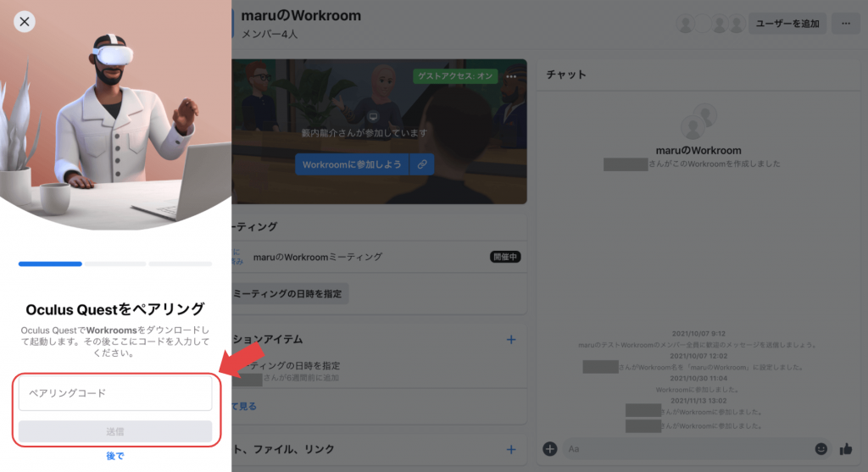Screen dimensions: 868x472
Task: Close the Oculus Quest pairing panel
Action: click(x=25, y=21)
